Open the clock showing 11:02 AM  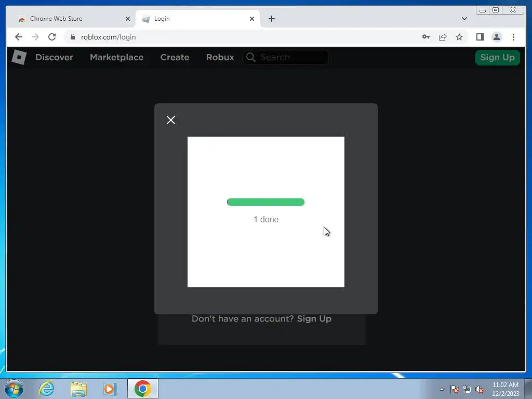tap(505, 389)
